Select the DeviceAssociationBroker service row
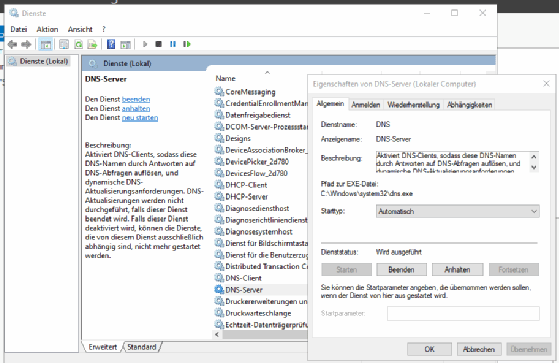This screenshot has width=559, height=363. click(x=260, y=150)
